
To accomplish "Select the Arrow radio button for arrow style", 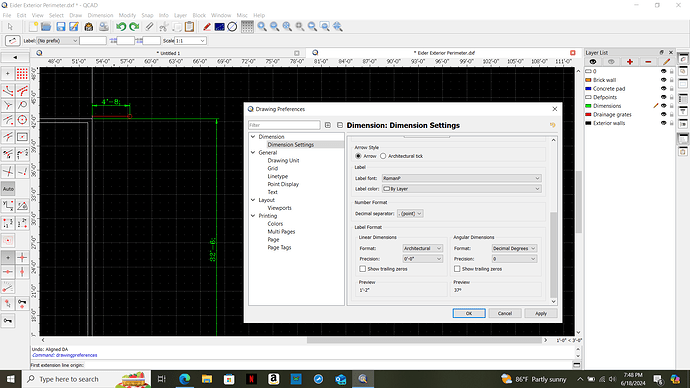I will (358, 156).
